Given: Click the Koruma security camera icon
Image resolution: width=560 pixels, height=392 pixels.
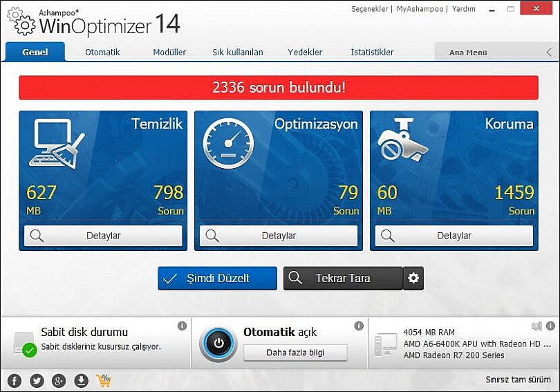Looking at the screenshot, I should click(403, 140).
